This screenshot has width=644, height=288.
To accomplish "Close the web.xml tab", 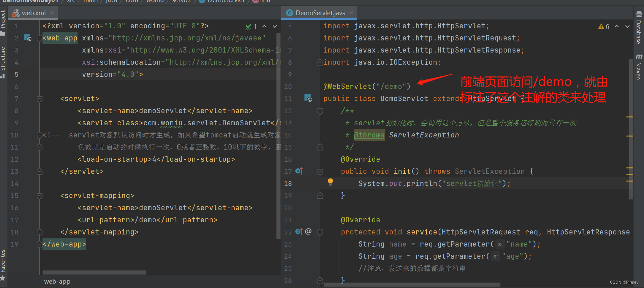I will (x=52, y=13).
